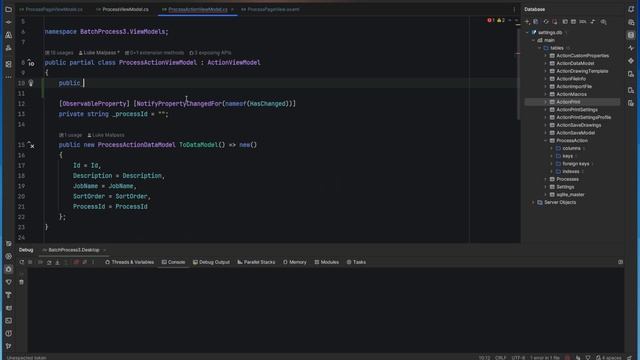Click the inheritance gutter icon on line 8

[x=31, y=63]
